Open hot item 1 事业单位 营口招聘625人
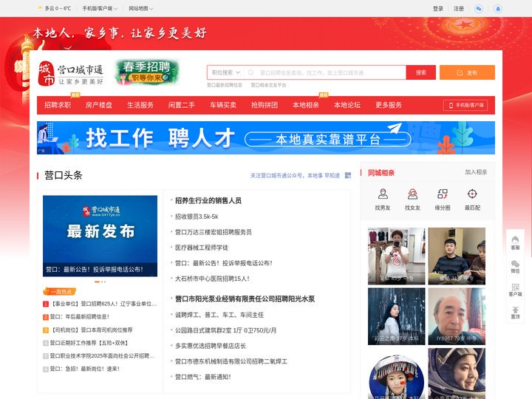Viewport: 532px width, 399px height. pyautogui.click(x=103, y=304)
